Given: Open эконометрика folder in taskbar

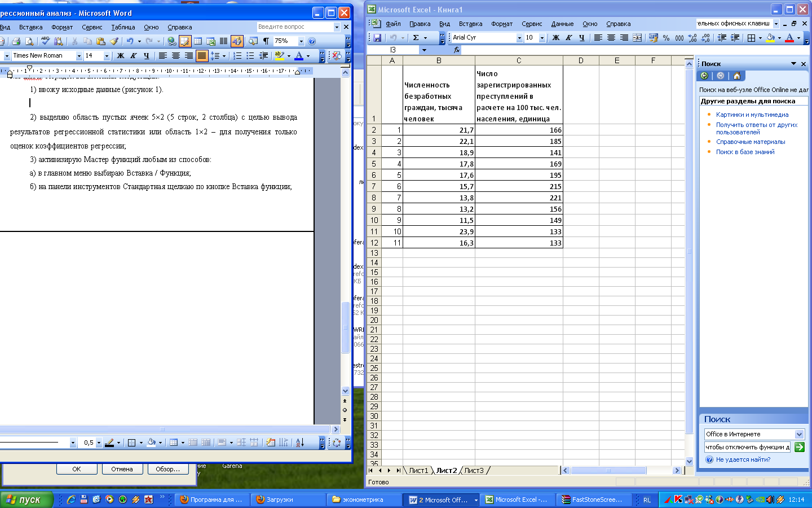Looking at the screenshot, I should [364, 500].
